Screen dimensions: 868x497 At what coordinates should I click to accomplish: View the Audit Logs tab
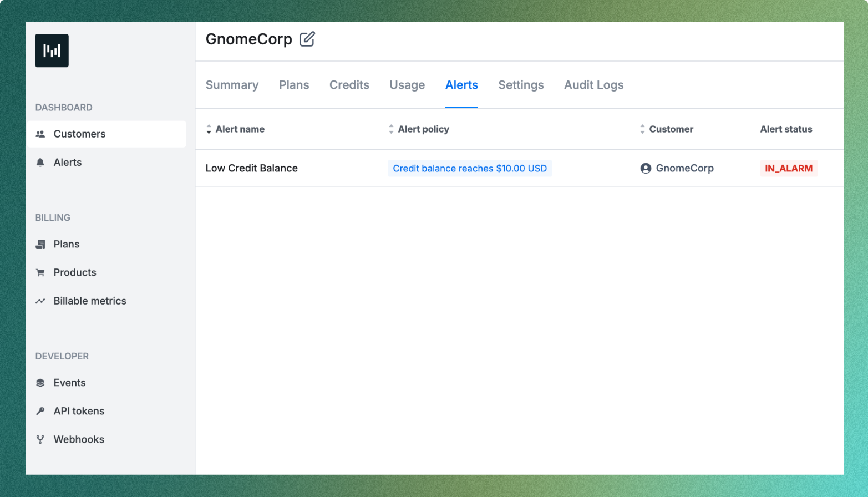click(x=594, y=85)
